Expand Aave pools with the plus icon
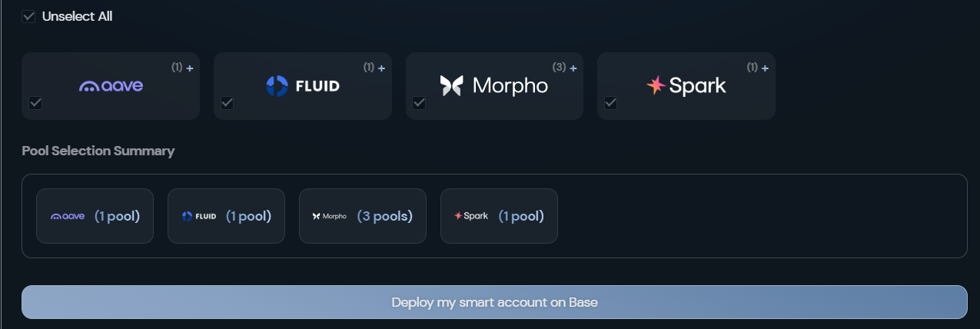The height and width of the screenshot is (329, 980). click(190, 68)
